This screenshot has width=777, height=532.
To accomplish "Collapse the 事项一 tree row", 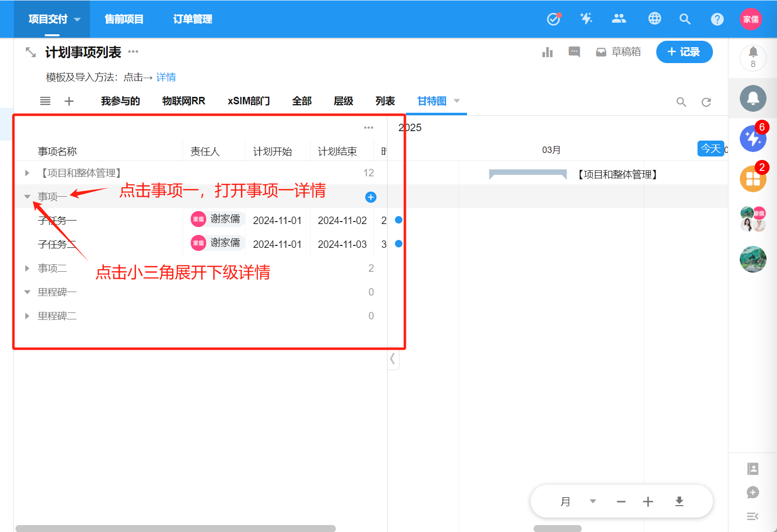I will pyautogui.click(x=27, y=197).
